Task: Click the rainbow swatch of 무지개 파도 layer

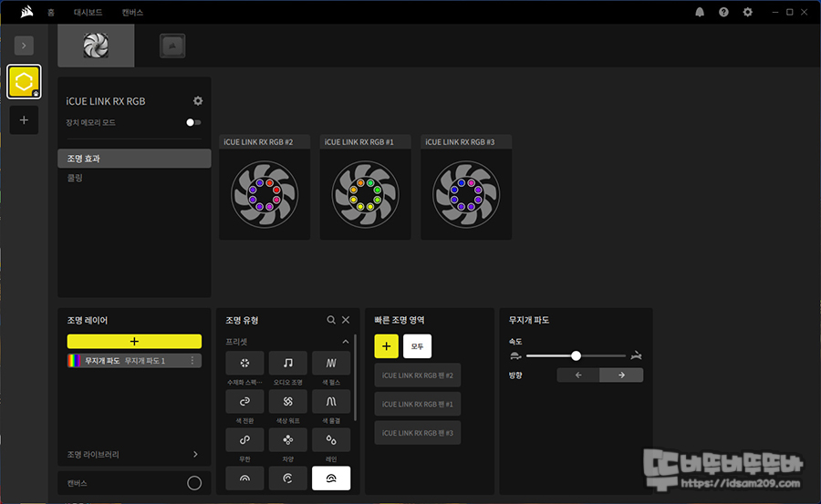Action: (74, 361)
